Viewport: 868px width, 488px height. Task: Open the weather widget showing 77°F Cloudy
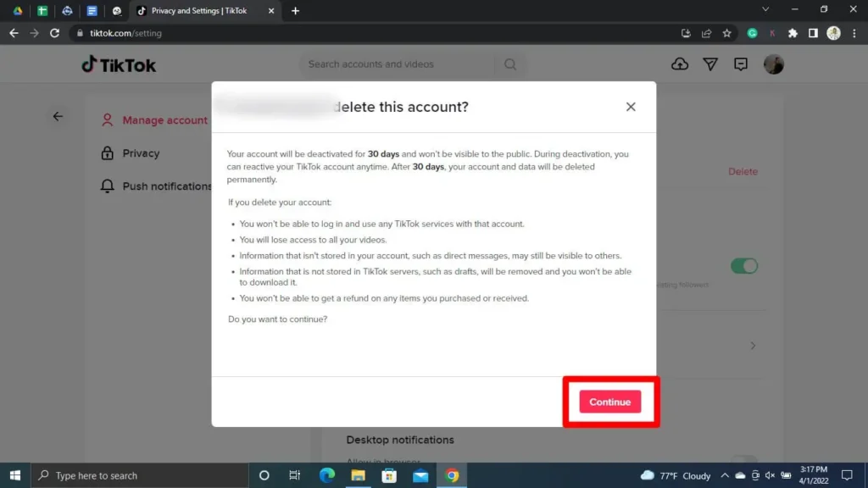(x=676, y=475)
